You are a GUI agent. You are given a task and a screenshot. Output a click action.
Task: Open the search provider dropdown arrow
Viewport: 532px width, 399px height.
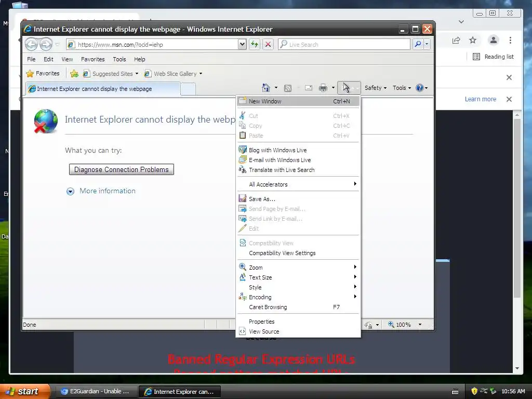427,45
